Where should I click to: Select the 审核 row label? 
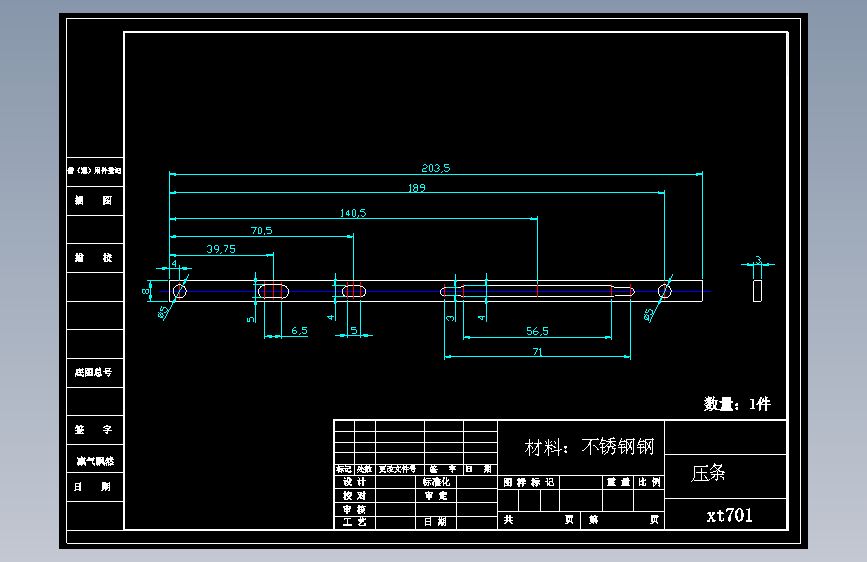354,509
